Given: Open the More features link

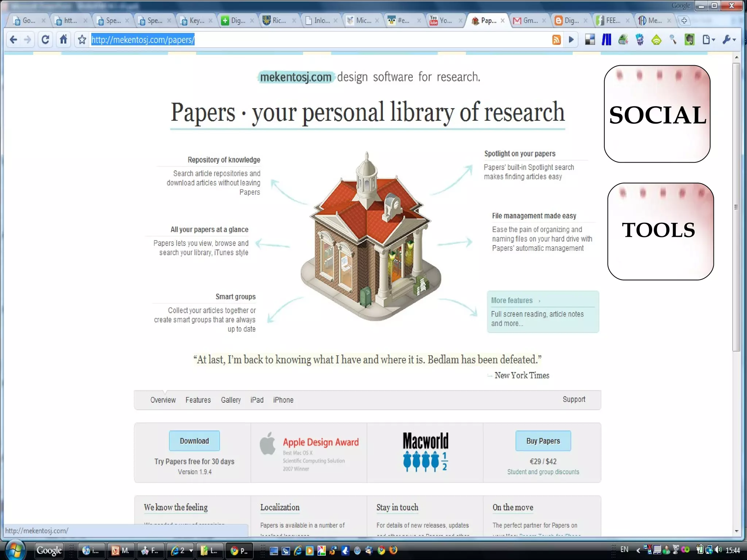Looking at the screenshot, I should tap(512, 300).
